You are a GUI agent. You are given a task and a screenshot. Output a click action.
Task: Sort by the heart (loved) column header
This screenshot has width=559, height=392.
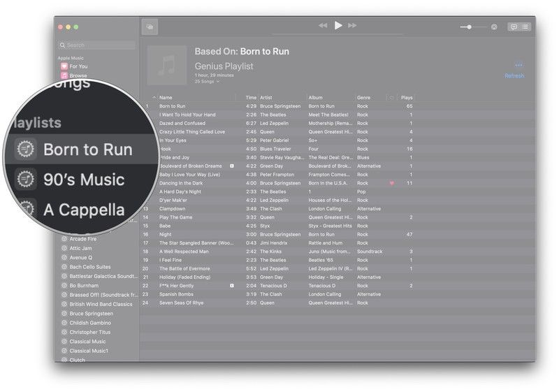[x=391, y=98]
